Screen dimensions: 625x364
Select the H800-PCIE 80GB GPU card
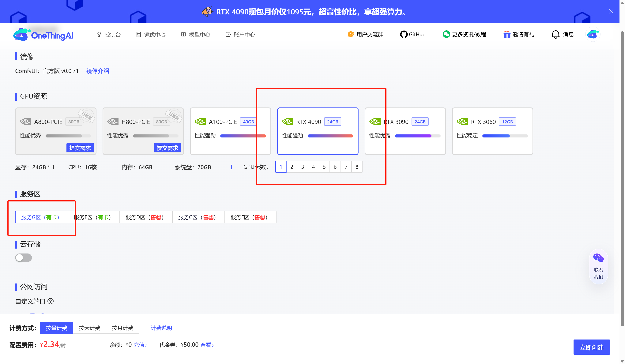tap(143, 131)
